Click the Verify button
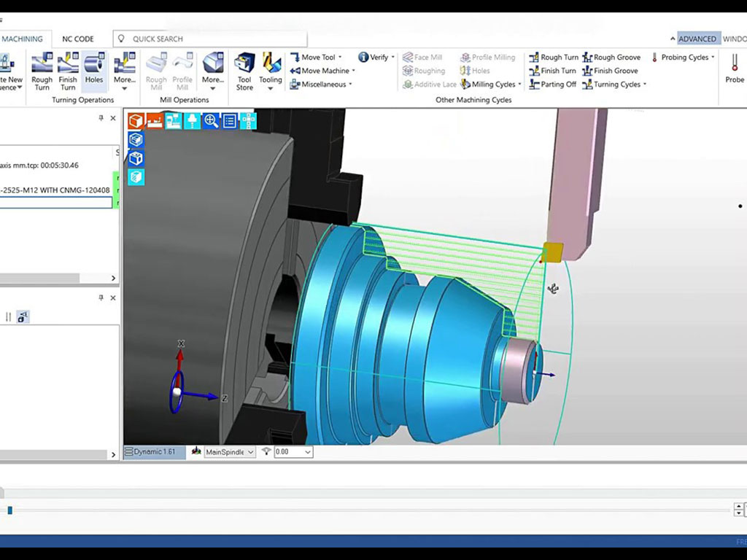This screenshot has height=560, width=747. pyautogui.click(x=376, y=58)
